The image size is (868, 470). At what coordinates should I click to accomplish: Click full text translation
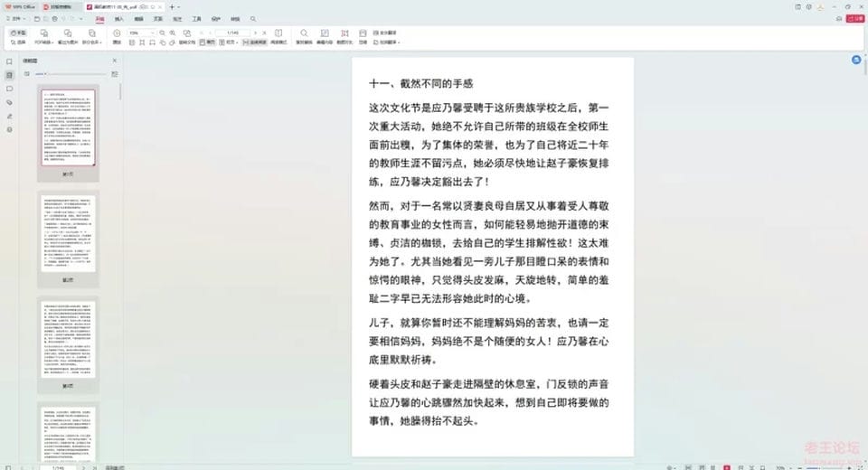(385, 33)
